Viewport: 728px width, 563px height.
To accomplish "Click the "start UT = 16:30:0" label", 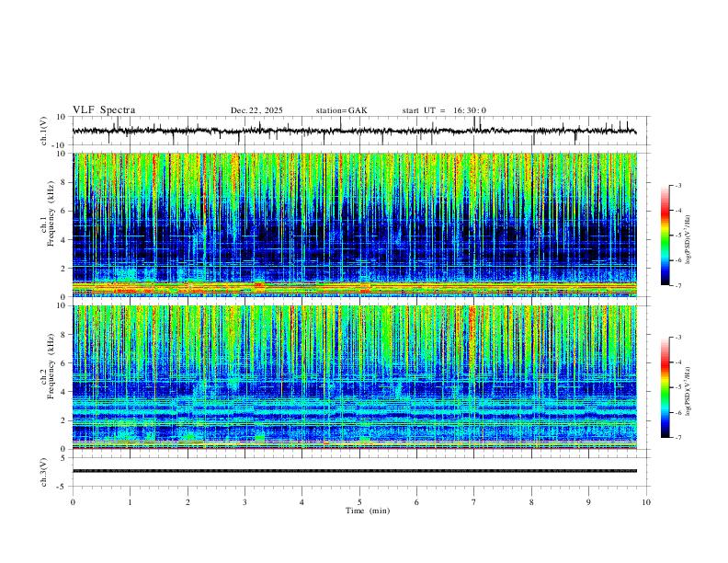I will (x=444, y=110).
